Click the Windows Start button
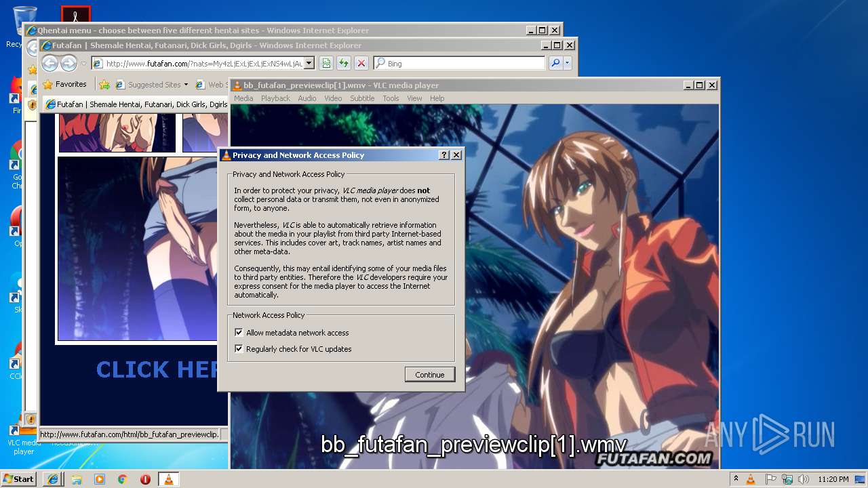Viewport: 868px width, 488px height. point(19,479)
